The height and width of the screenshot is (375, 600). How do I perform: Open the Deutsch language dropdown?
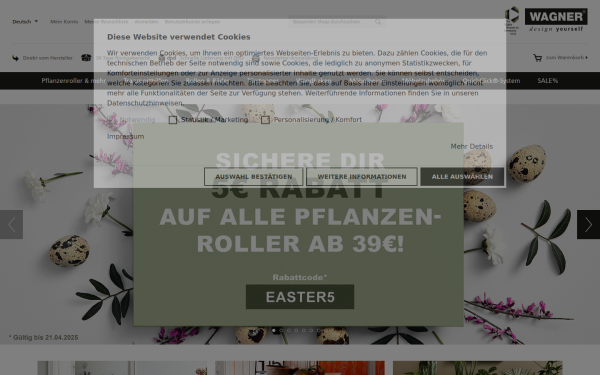click(25, 22)
